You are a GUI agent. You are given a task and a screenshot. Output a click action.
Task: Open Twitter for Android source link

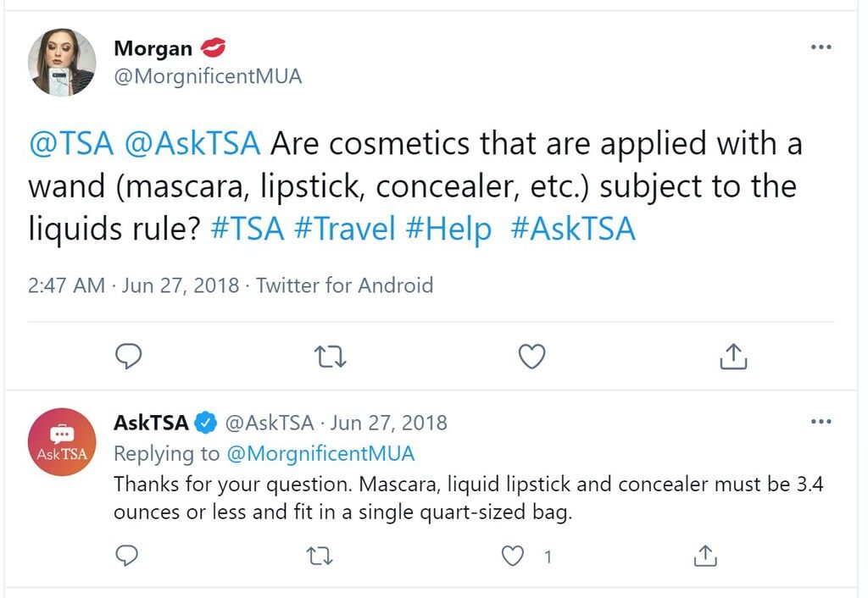click(344, 285)
